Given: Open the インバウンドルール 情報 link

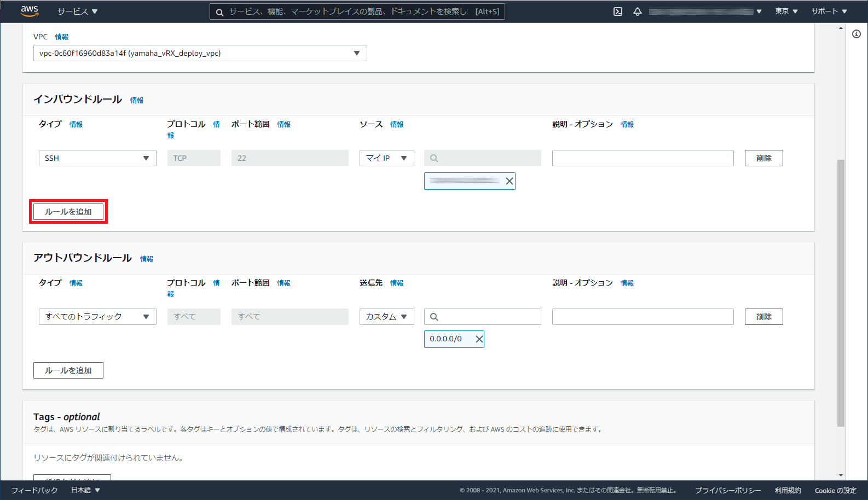Looking at the screenshot, I should pos(137,100).
